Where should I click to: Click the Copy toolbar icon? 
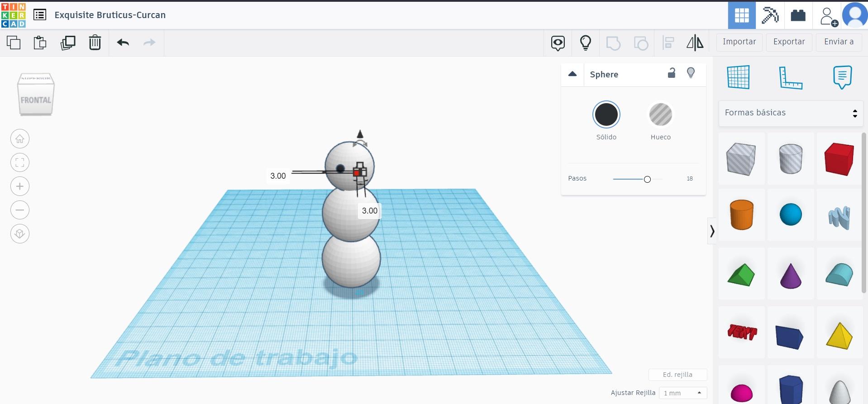tap(14, 43)
